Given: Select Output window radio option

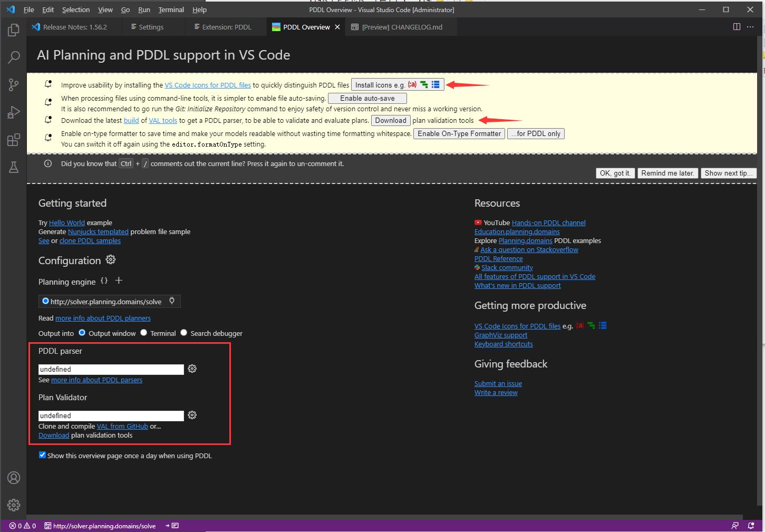Looking at the screenshot, I should tap(82, 333).
